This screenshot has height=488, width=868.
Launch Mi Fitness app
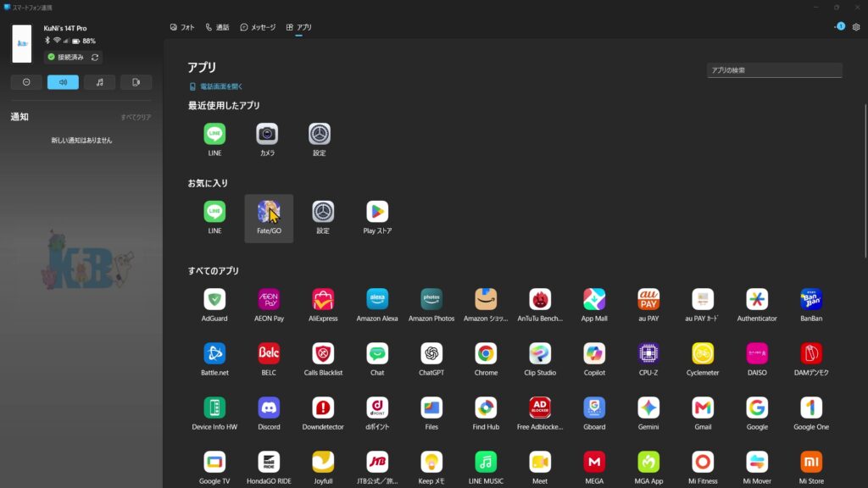(703, 462)
